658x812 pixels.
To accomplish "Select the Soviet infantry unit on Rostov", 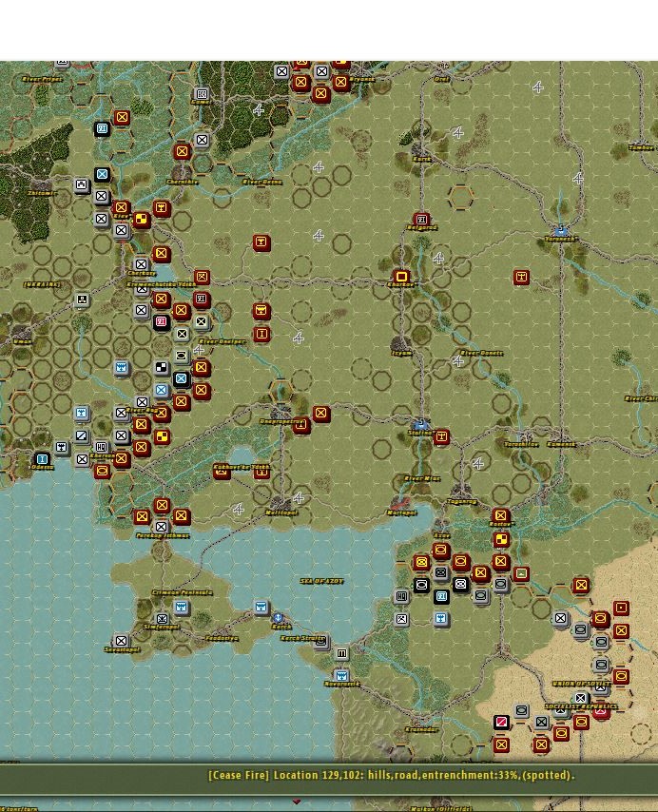I will [x=500, y=515].
